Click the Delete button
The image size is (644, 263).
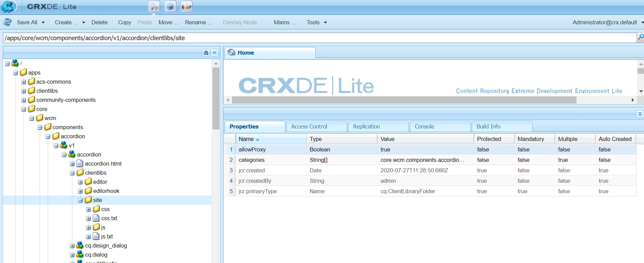pos(99,22)
